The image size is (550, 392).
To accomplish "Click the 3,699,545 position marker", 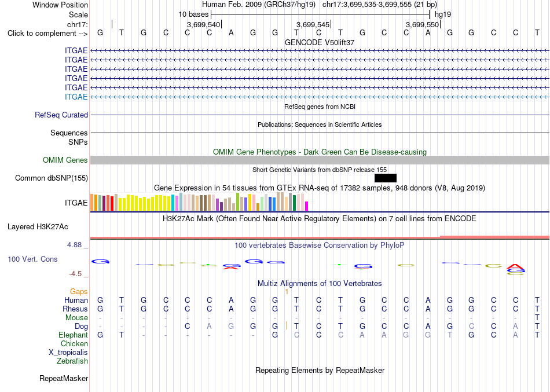I will tap(313, 24).
